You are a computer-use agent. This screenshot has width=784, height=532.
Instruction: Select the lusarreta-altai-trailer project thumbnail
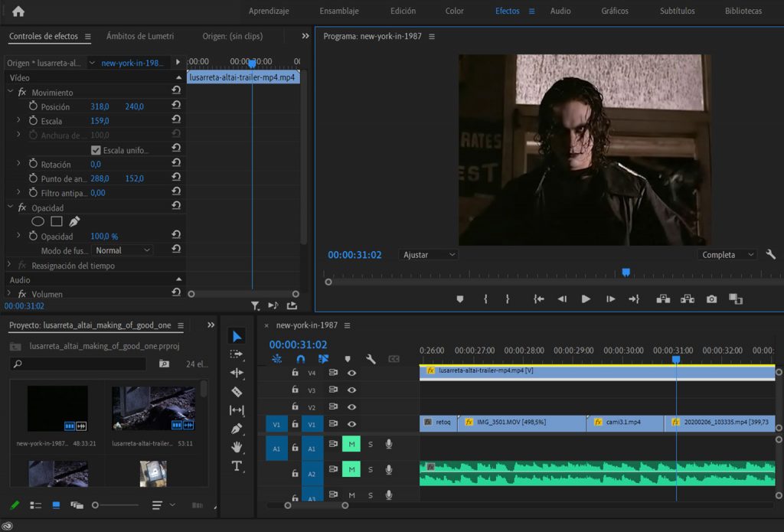coord(153,409)
